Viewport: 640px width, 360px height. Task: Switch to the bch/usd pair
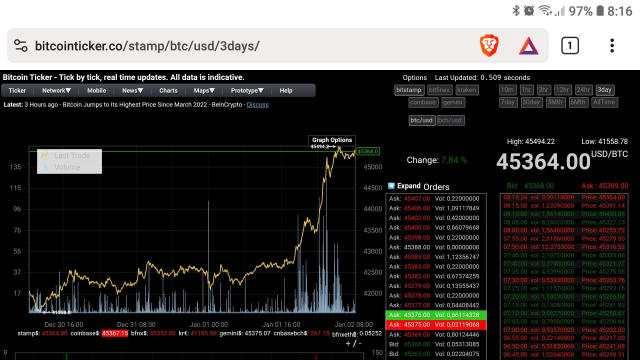[451, 120]
